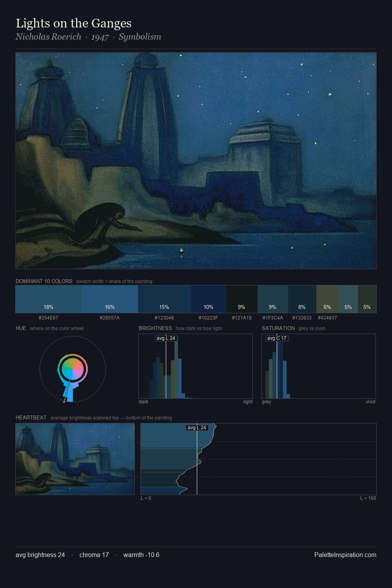Click the hue color wheel
This screenshot has height=588, width=392.
(x=73, y=369)
